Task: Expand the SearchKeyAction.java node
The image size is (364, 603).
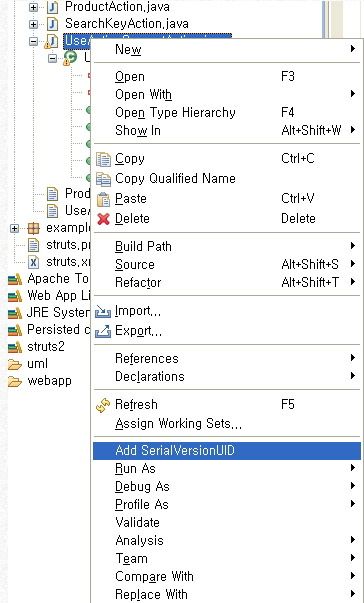Action: tap(33, 24)
